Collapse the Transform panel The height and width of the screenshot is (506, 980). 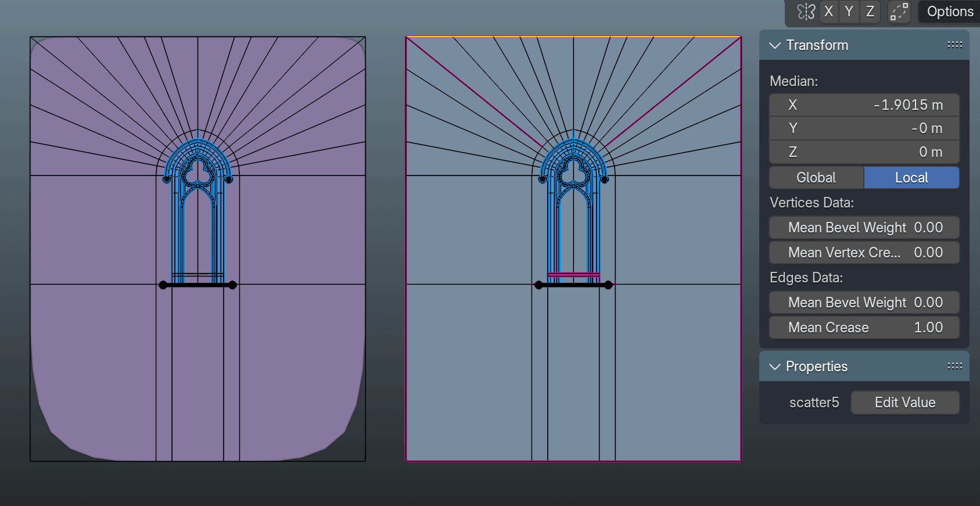pyautogui.click(x=775, y=45)
